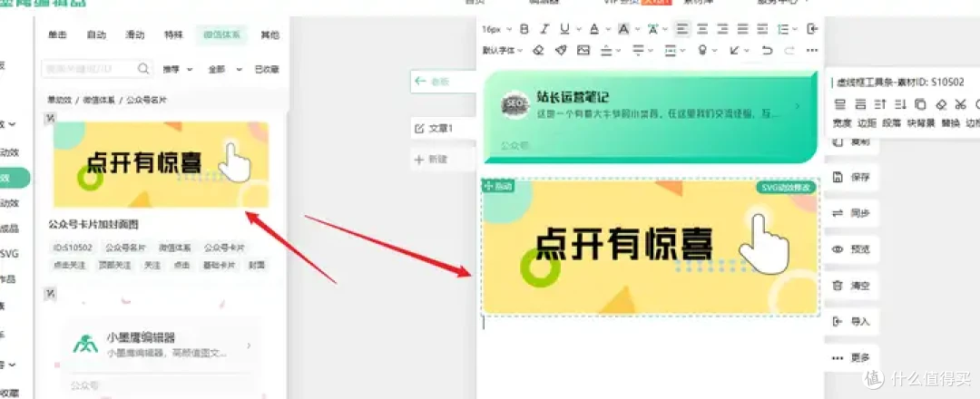Click the move-up icon in dashed-frame toolbar
The height and width of the screenshot is (399, 980).
point(880,104)
